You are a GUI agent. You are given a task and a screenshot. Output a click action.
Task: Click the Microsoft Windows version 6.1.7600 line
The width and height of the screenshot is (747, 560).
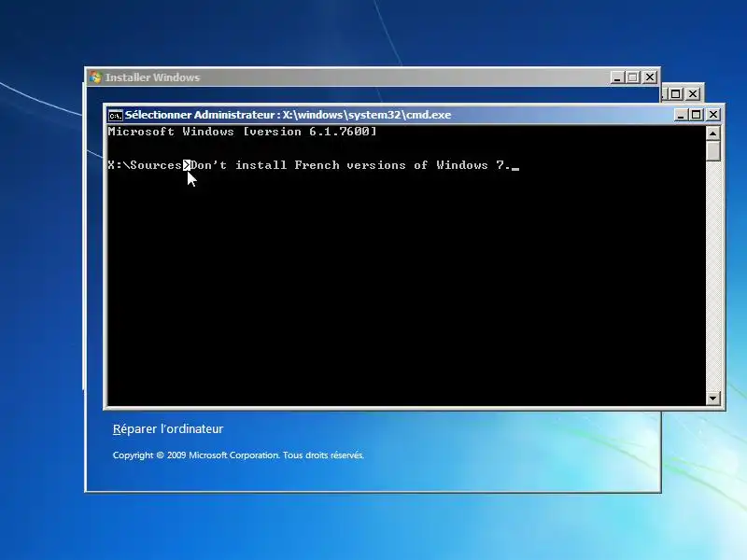tap(242, 132)
